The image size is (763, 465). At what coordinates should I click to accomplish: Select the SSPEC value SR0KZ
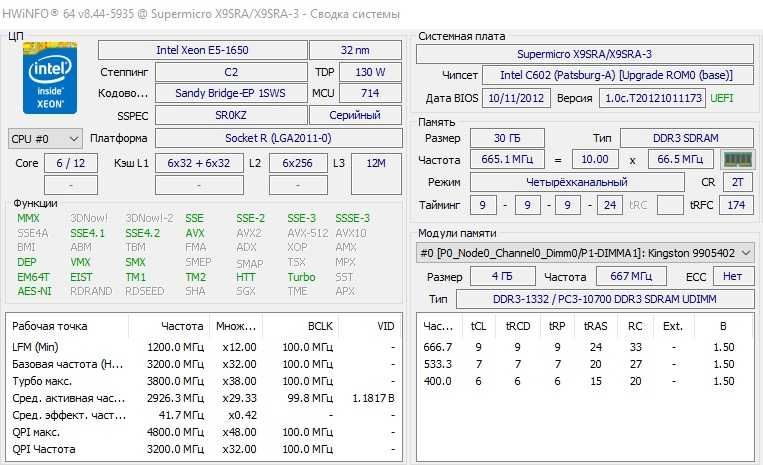[231, 116]
